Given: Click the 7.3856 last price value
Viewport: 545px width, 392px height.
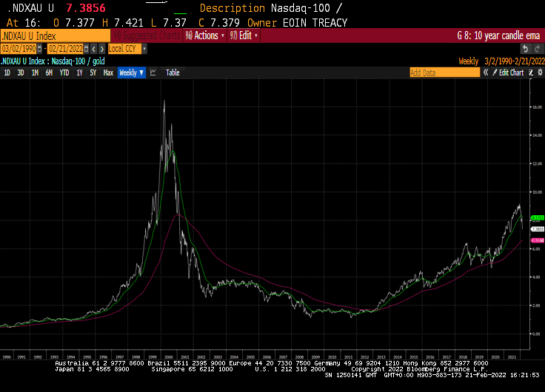Looking at the screenshot, I should click(85, 8).
